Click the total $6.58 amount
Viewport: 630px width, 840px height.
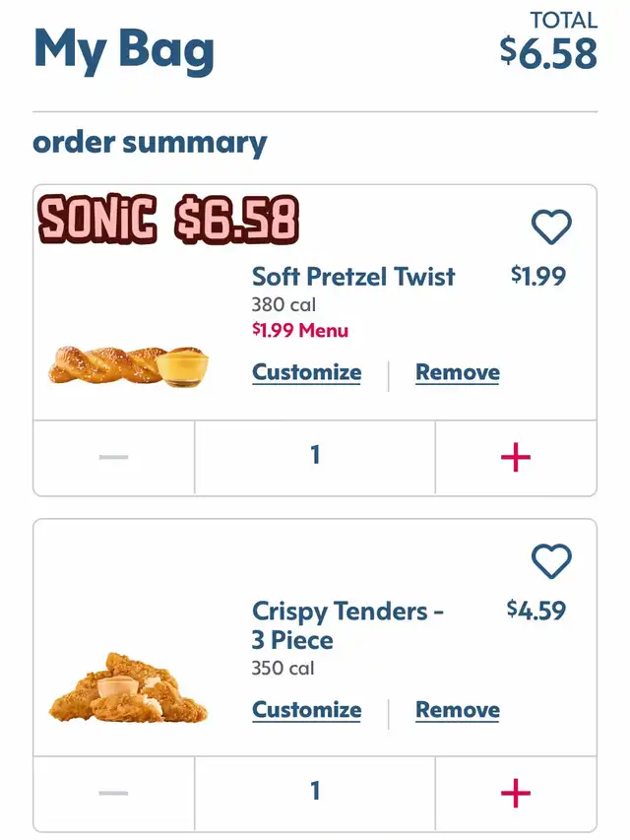pos(548,52)
